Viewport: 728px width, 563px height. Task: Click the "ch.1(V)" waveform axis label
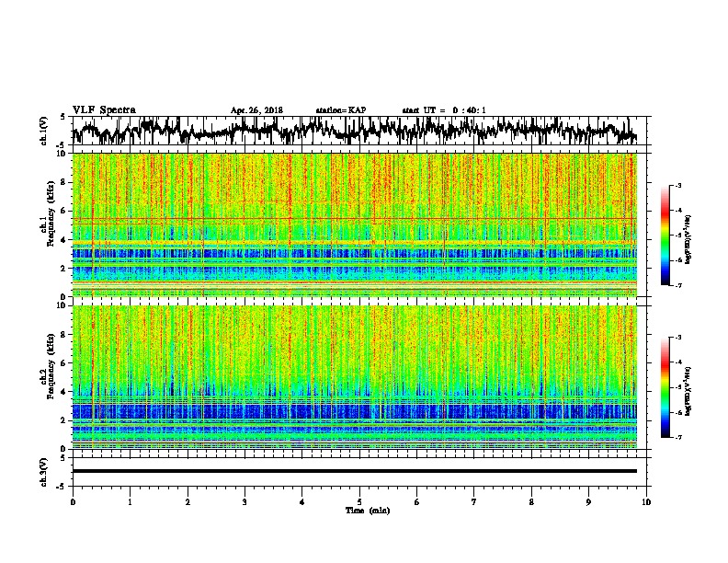coord(44,131)
